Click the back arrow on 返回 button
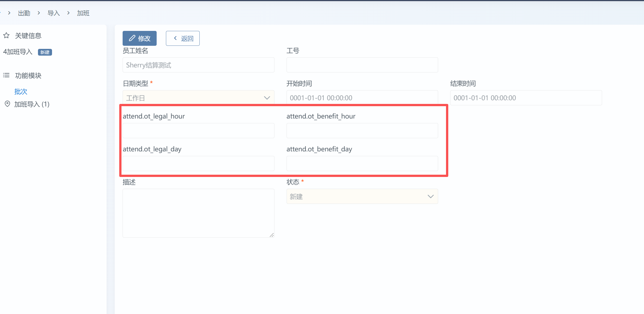This screenshot has height=314, width=644. coord(175,38)
